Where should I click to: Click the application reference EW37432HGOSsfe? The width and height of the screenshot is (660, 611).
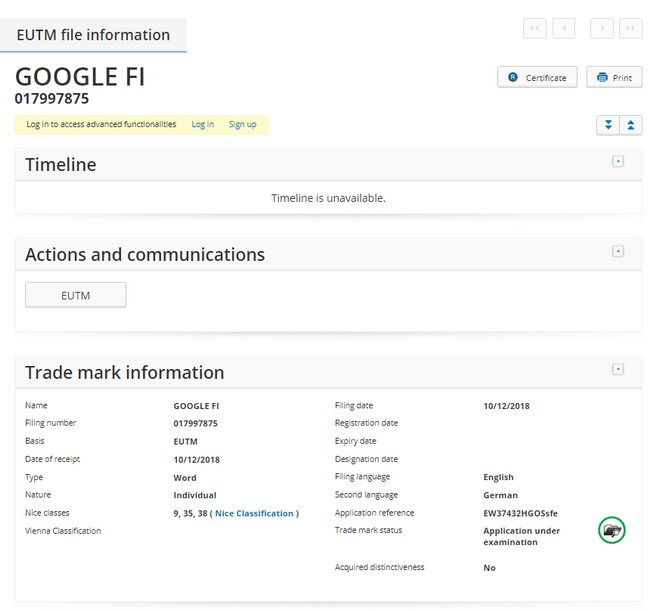pos(520,513)
